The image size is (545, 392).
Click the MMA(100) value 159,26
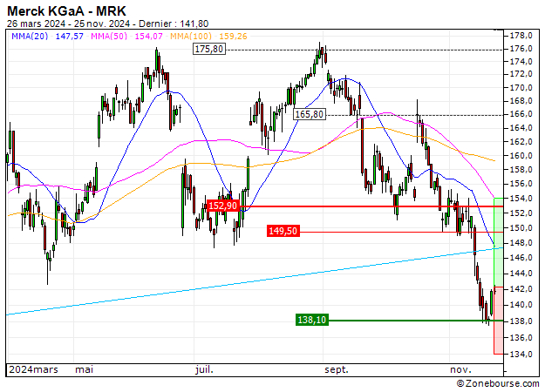coord(233,36)
